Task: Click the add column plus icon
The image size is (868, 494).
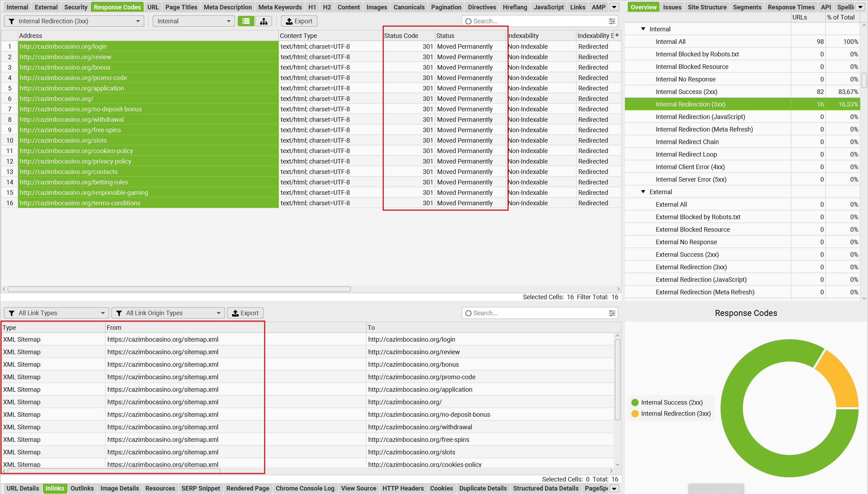Action: coord(617,35)
